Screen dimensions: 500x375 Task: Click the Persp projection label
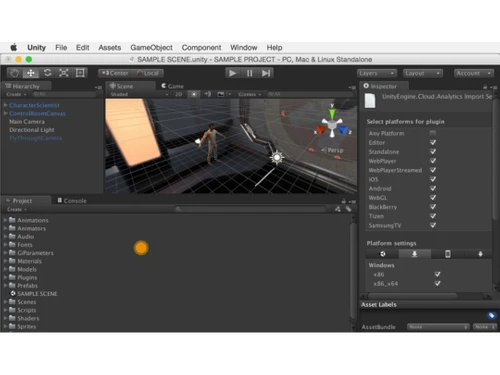click(335, 150)
